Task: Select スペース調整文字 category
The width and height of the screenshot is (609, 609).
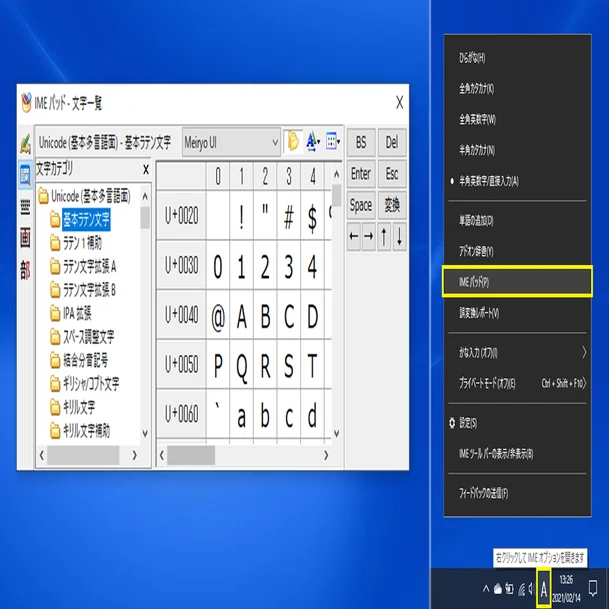Action: pyautogui.click(x=89, y=337)
